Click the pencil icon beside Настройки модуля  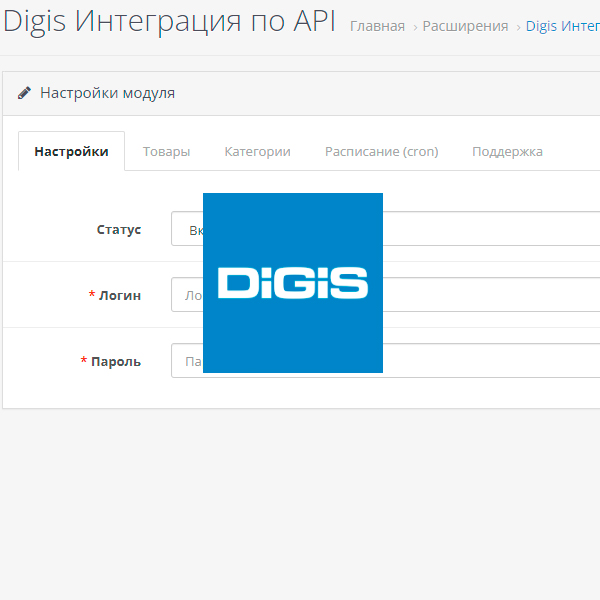click(24, 93)
